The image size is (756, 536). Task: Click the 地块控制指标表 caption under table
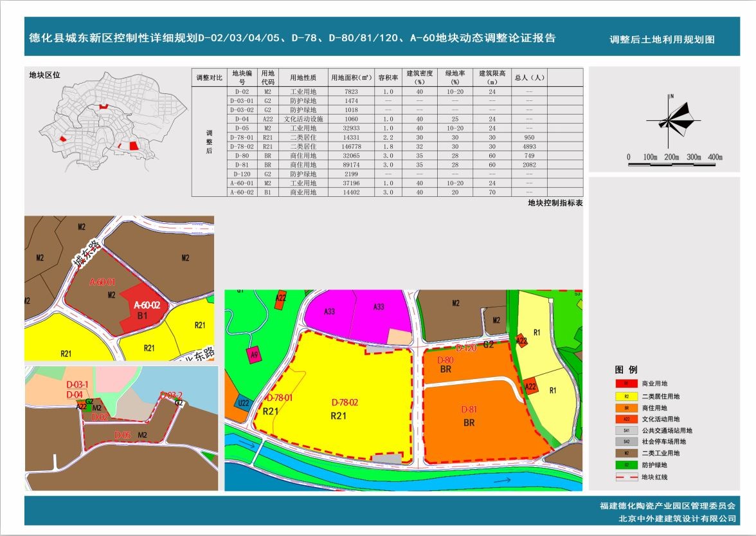(x=555, y=203)
